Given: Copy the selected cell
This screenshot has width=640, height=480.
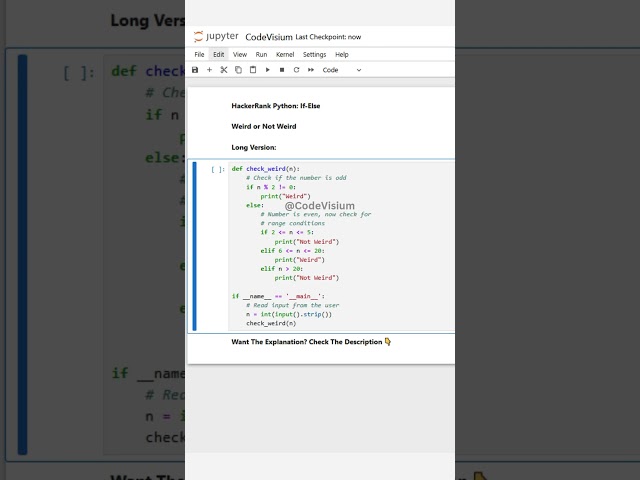Looking at the screenshot, I should pos(238,70).
